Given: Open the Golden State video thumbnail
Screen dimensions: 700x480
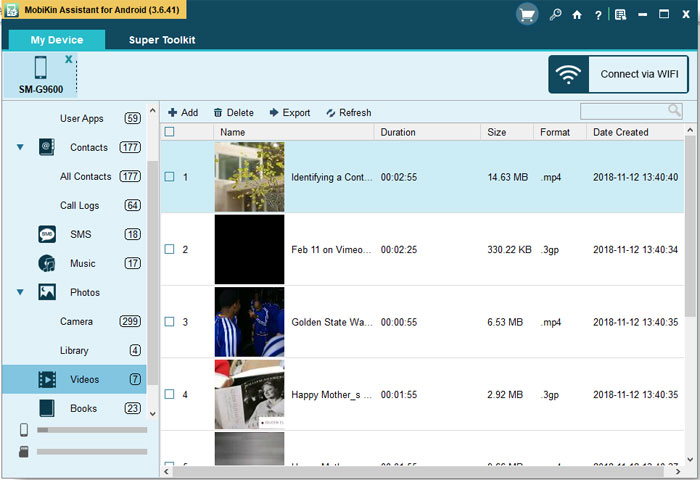Looking at the screenshot, I should tap(249, 322).
